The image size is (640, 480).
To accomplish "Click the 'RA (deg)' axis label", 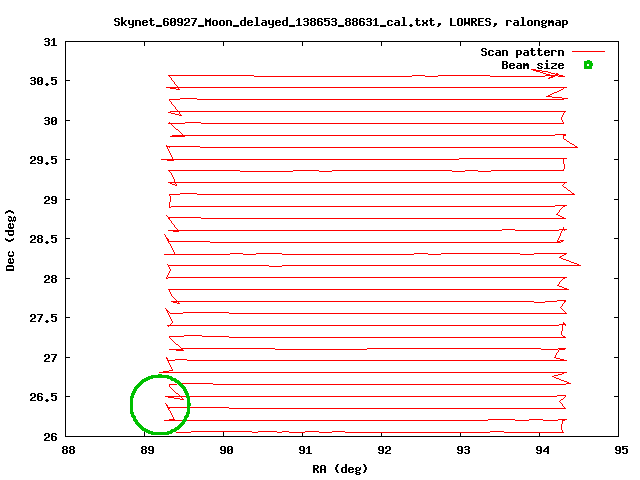I will pyautogui.click(x=340, y=469).
